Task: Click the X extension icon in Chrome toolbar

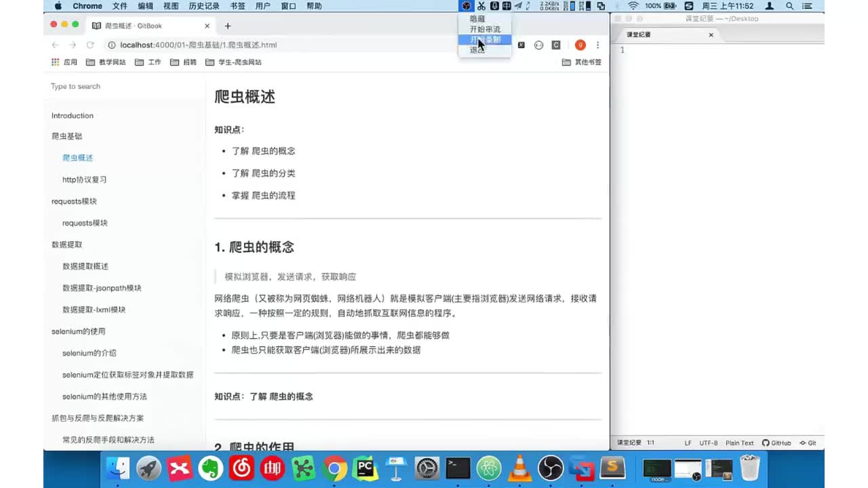Action: [521, 45]
